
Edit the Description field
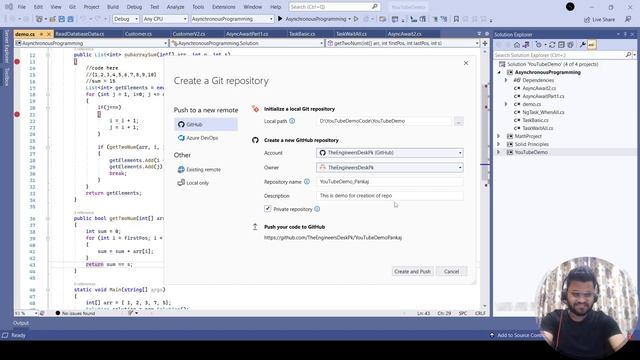pos(390,196)
